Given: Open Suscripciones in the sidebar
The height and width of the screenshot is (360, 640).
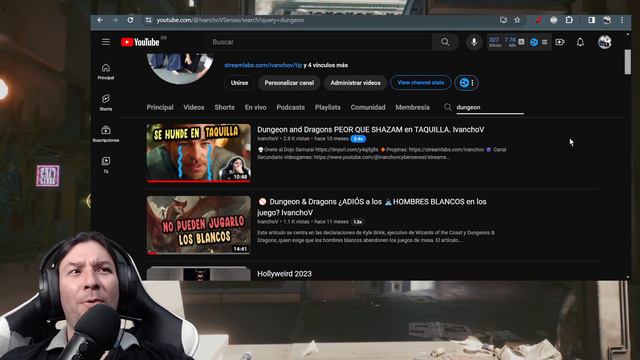Looking at the screenshot, I should point(106,133).
